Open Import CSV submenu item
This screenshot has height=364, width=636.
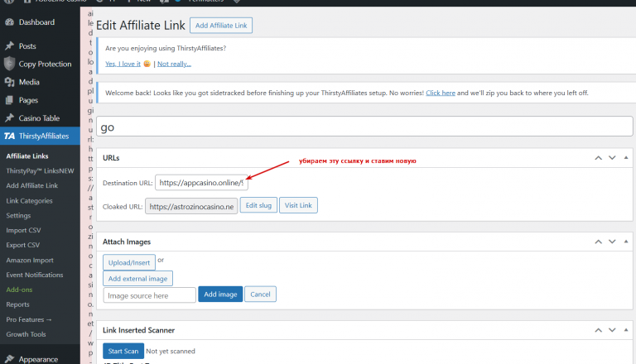(x=23, y=230)
